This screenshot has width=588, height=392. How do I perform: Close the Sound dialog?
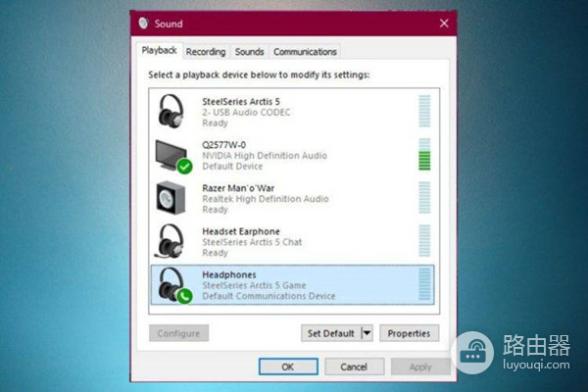444,24
